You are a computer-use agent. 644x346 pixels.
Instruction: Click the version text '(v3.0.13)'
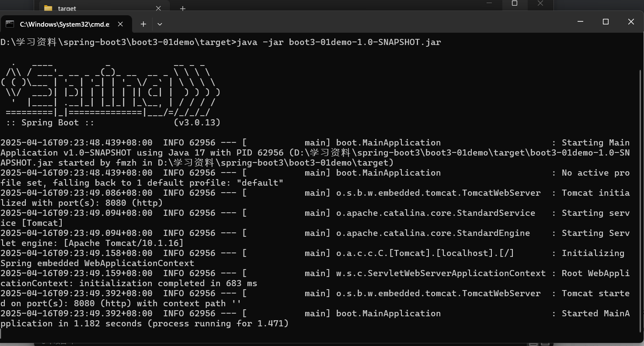point(197,123)
